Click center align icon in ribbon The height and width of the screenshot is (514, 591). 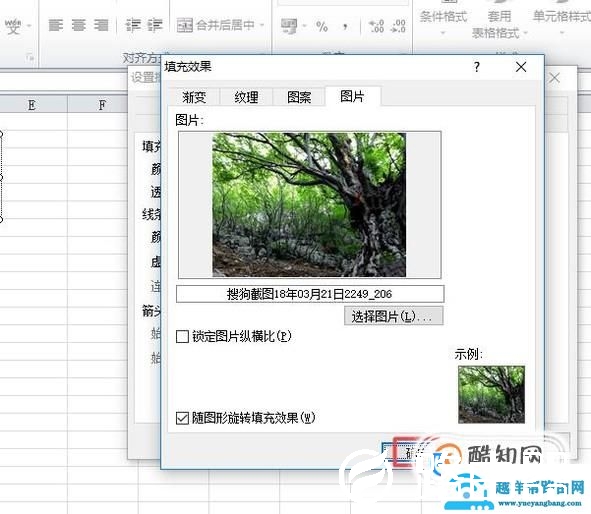[78, 25]
